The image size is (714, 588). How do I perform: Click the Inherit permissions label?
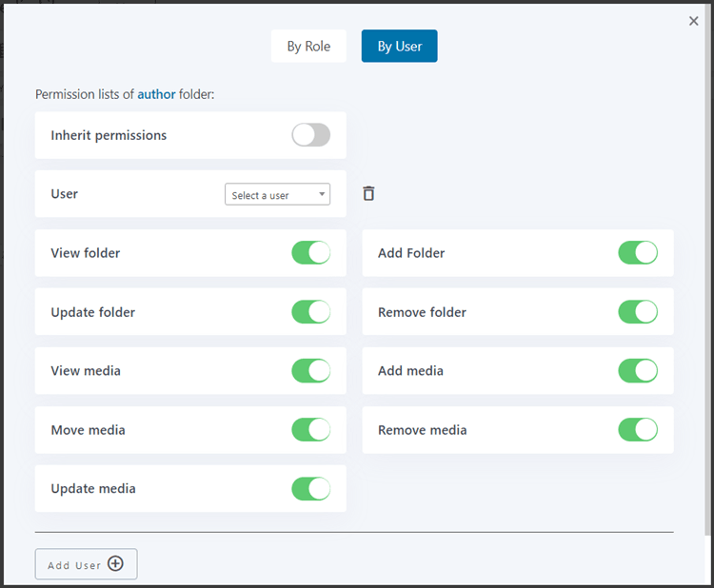(x=109, y=135)
